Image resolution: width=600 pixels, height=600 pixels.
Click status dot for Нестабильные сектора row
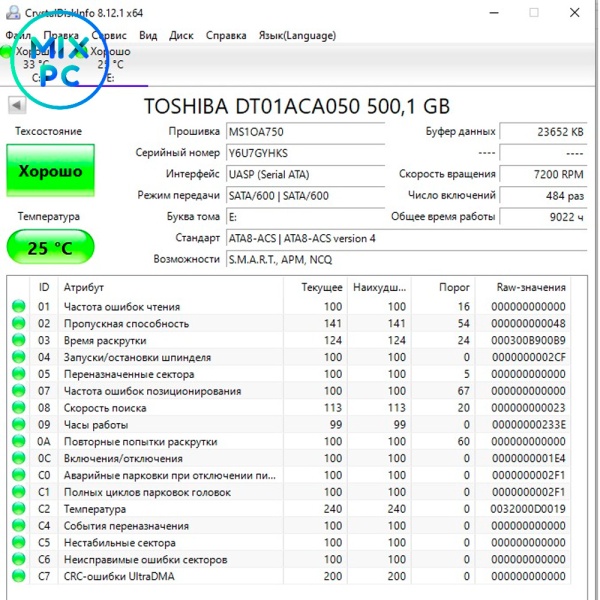click(x=18, y=542)
